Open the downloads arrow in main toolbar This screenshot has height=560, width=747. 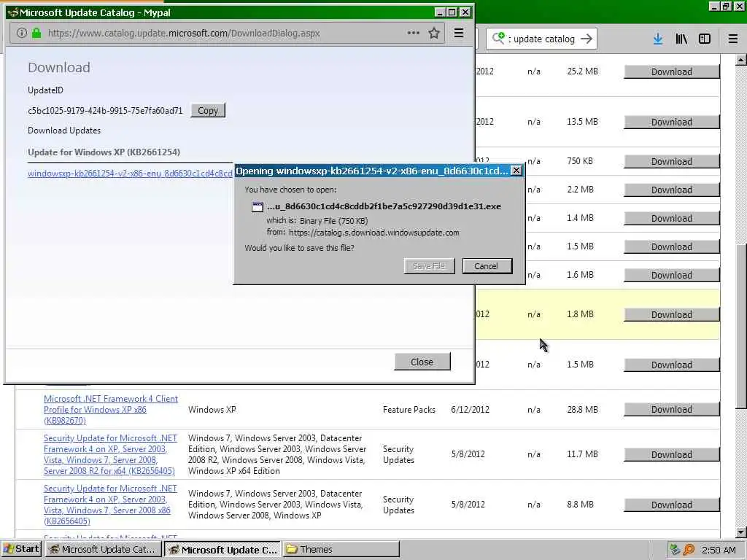(x=657, y=39)
